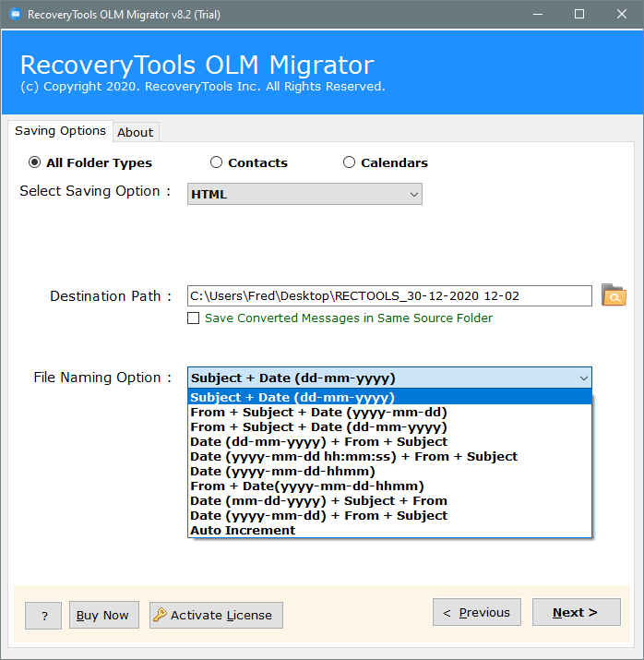This screenshot has height=660, width=644.
Task: Minimize the OLM Migrator window
Action: coord(538,15)
